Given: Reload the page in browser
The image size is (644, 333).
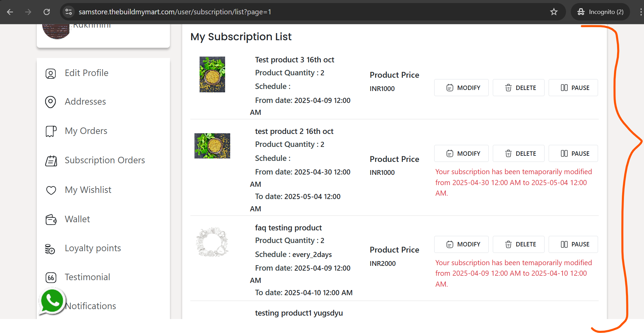Looking at the screenshot, I should point(47,12).
